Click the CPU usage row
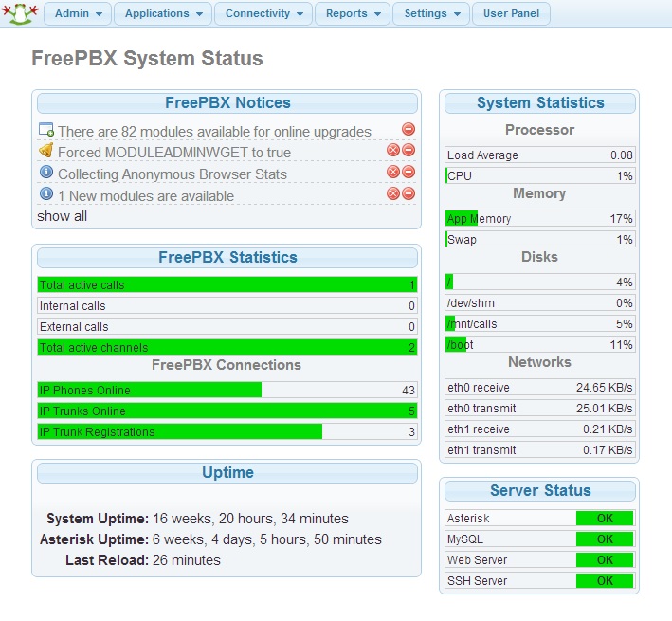Image resolution: width=672 pixels, height=621 pixels. 540,175
